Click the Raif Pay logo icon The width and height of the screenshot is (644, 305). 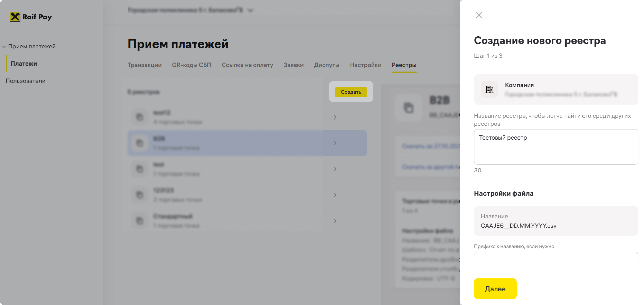15,17
